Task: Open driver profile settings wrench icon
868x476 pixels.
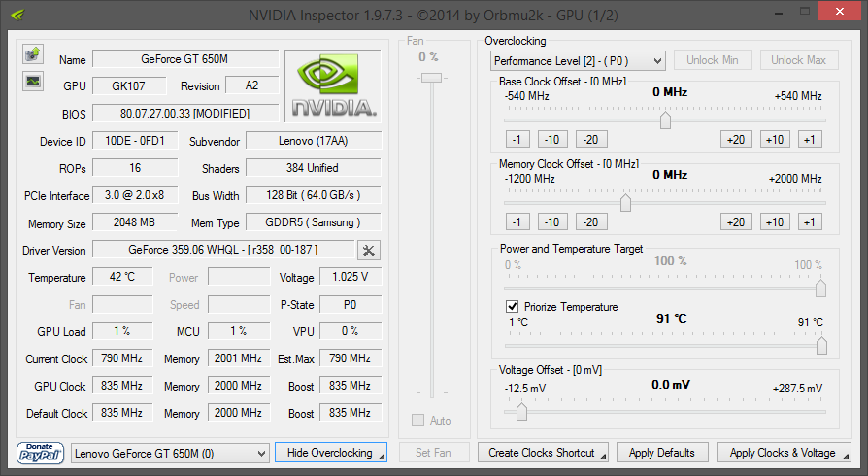Action: tap(369, 251)
